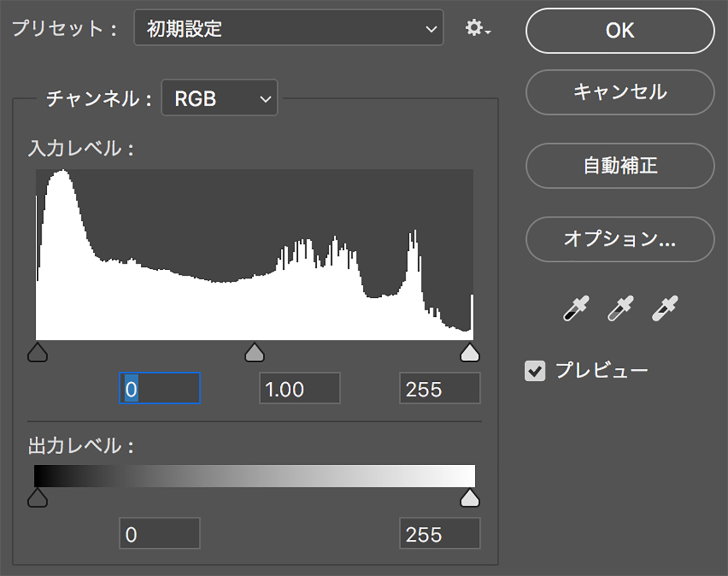Image resolution: width=728 pixels, height=576 pixels.
Task: Click the input shadow slider handle
Action: click(38, 352)
